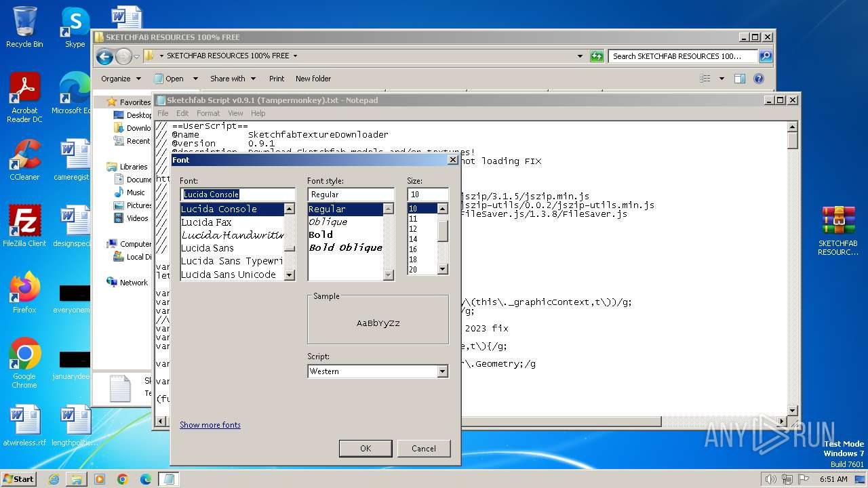Open Internet Explorer from the taskbar
The image size is (868, 488).
click(x=54, y=479)
